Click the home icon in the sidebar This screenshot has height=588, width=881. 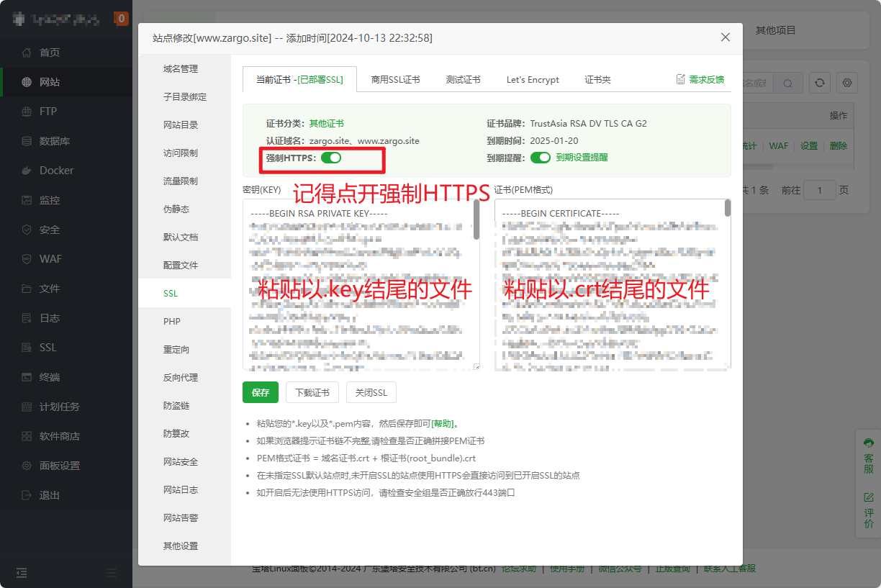(x=27, y=53)
